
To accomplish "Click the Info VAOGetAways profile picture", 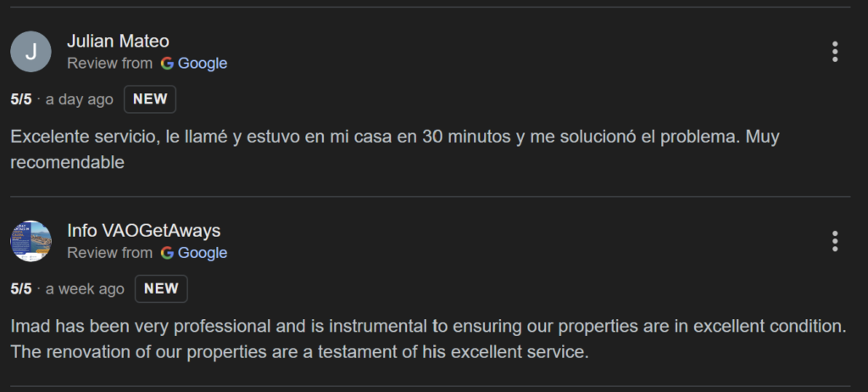I will coord(31,241).
